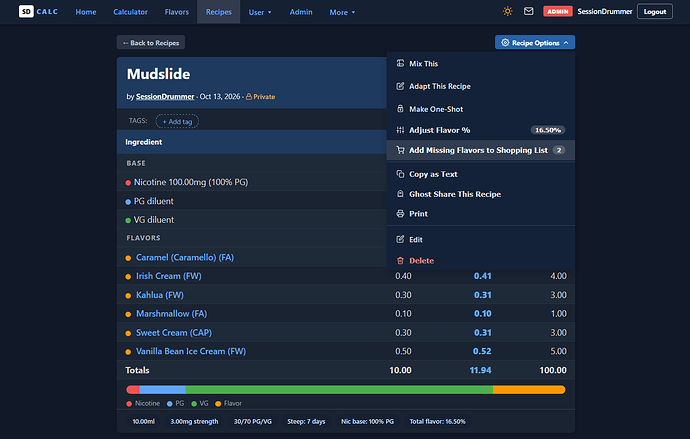Select the Recipes tab
Viewport: 690px width, 439px height.
219,12
